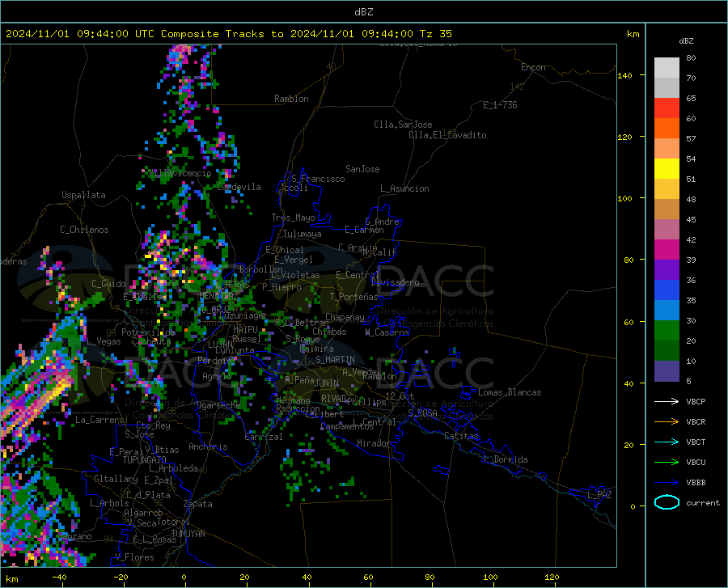Click the white VBCP arrow legend icon
Image resolution: width=728 pixels, height=588 pixels.
[667, 401]
